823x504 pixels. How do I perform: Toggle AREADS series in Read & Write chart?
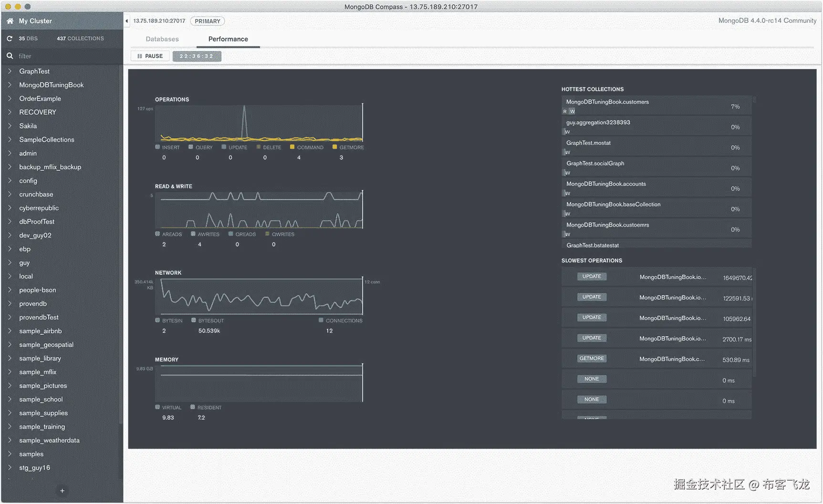pyautogui.click(x=168, y=234)
